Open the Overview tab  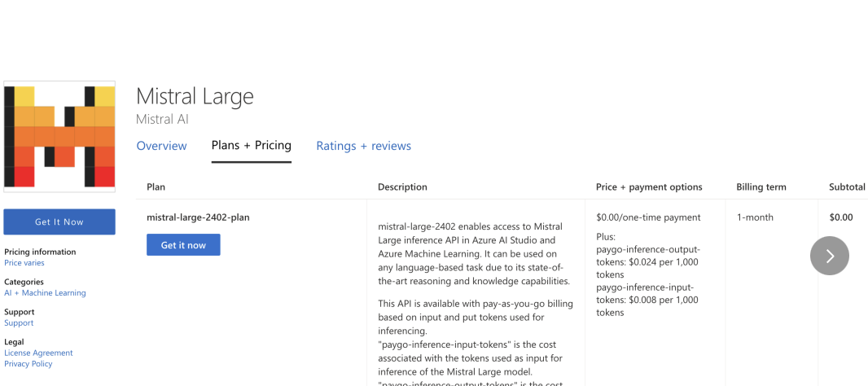[162, 146]
